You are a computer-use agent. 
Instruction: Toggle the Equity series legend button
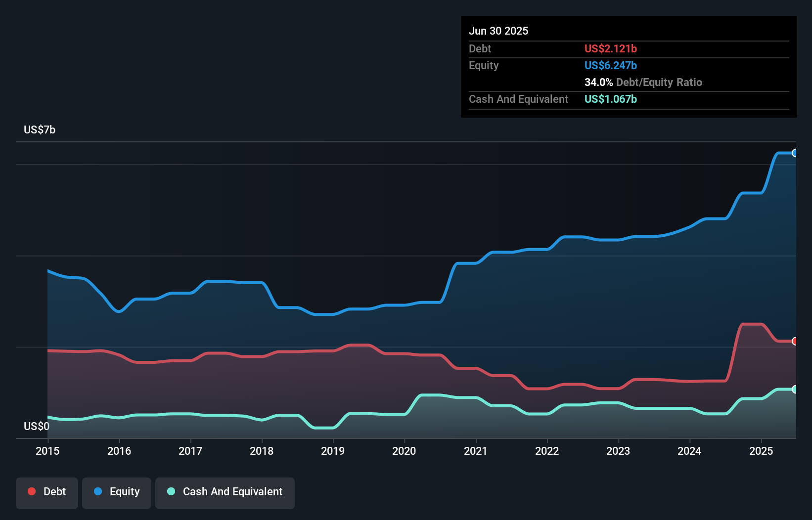coord(117,493)
